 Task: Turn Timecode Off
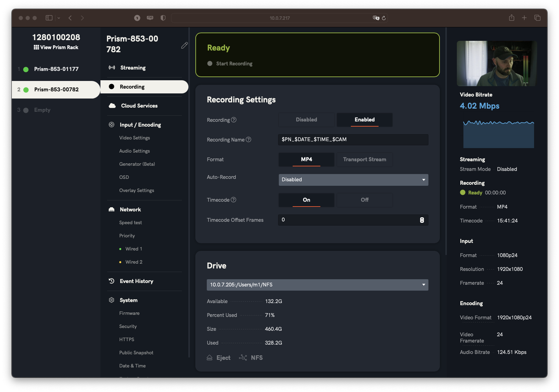tap(364, 200)
